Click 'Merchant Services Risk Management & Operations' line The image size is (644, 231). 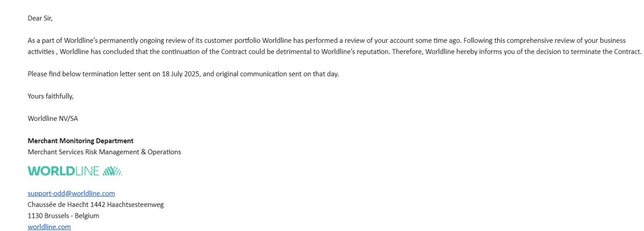[104, 152]
